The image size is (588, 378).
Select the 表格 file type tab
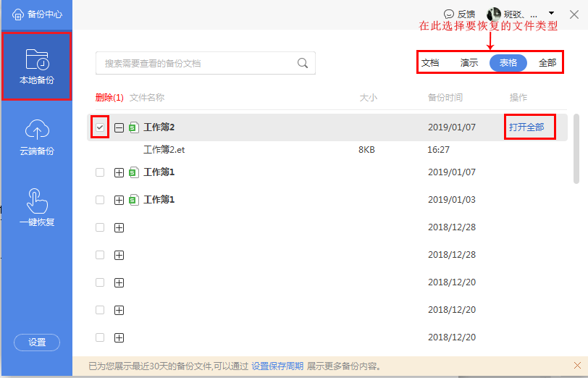coord(508,62)
